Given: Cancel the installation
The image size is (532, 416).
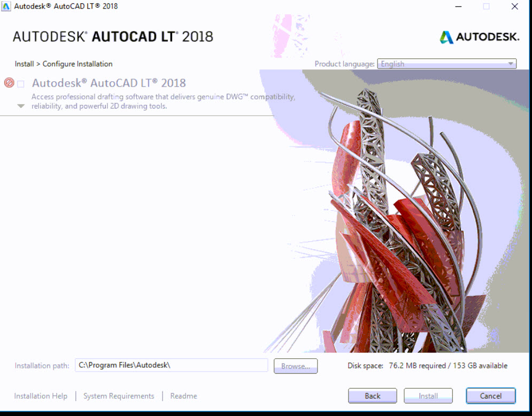Looking at the screenshot, I should pyautogui.click(x=490, y=396).
